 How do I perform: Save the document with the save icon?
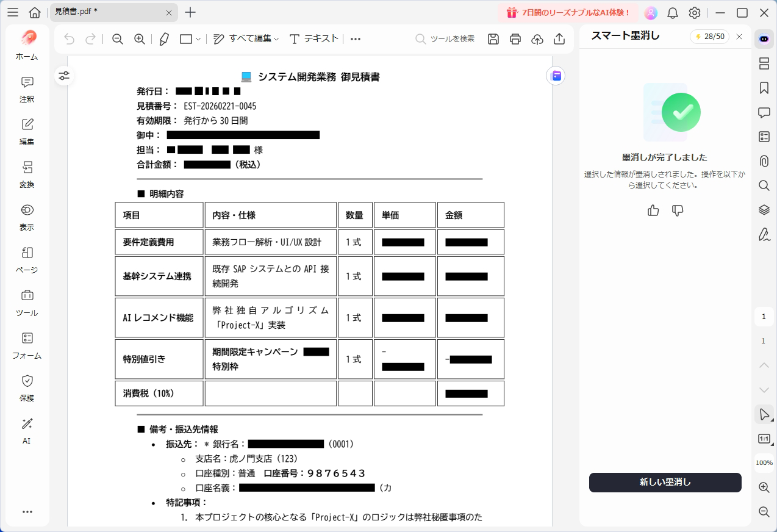493,38
